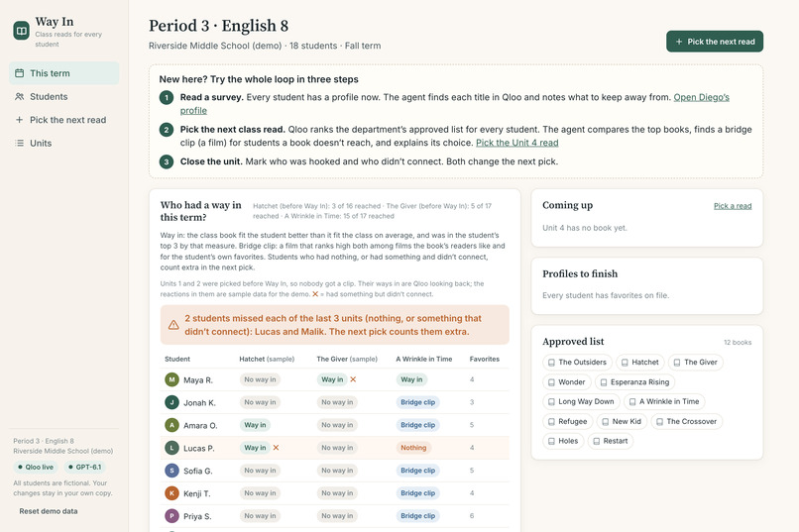Click Kenji T.'s avatar circle
Viewport: 799px width, 532px height.
pos(171,493)
